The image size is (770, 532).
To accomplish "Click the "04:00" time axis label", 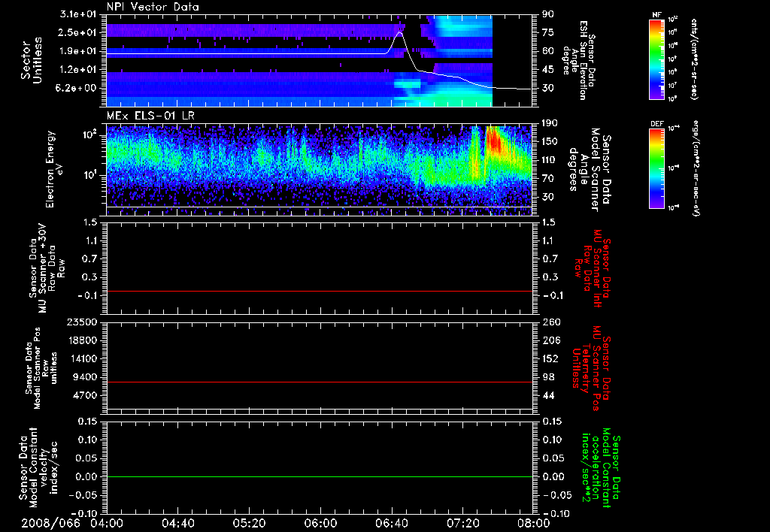I will click(x=107, y=523).
